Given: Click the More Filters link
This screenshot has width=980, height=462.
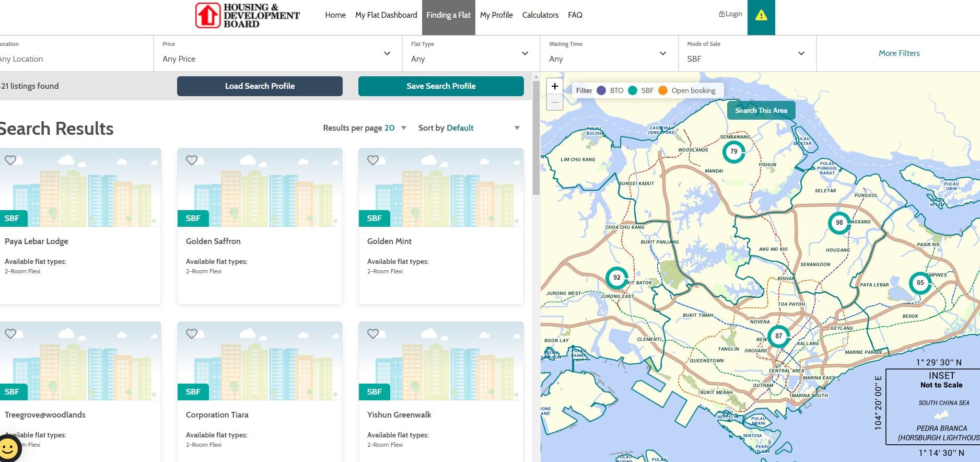Looking at the screenshot, I should [x=899, y=53].
